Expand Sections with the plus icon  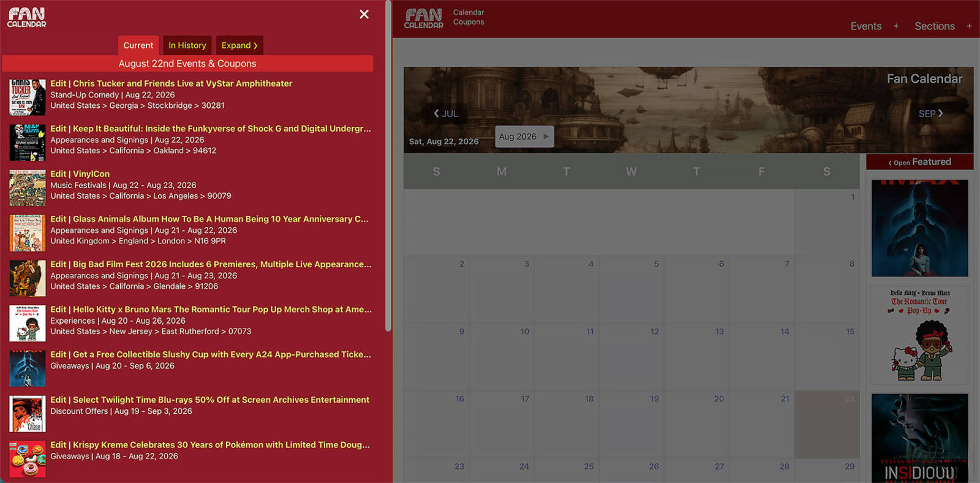[969, 26]
